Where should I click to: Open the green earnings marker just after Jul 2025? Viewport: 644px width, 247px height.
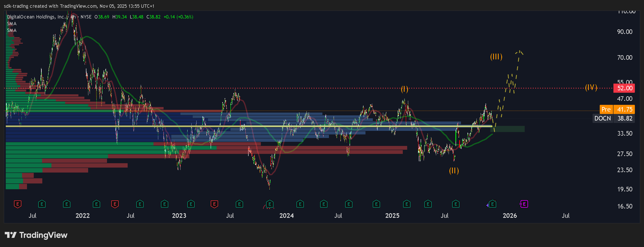point(456,204)
